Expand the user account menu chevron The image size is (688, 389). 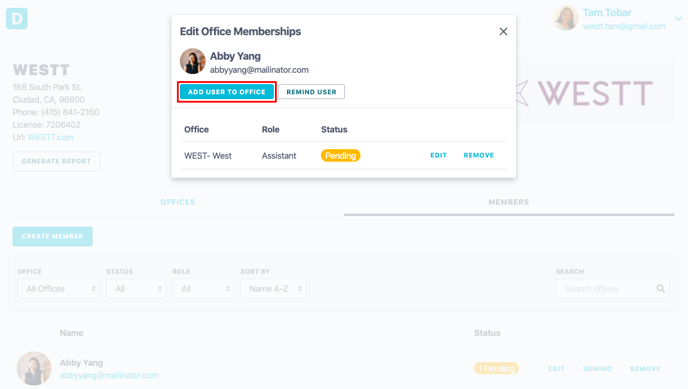point(678,19)
